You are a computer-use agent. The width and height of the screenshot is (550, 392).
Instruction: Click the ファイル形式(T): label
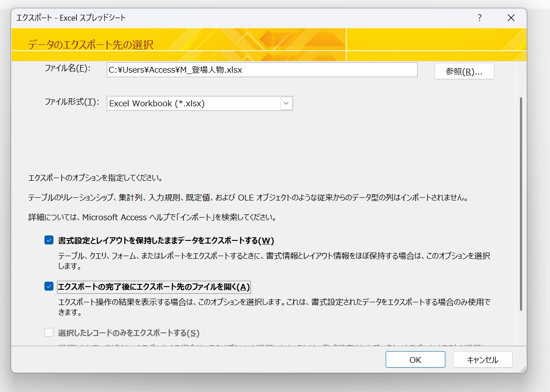[71, 102]
